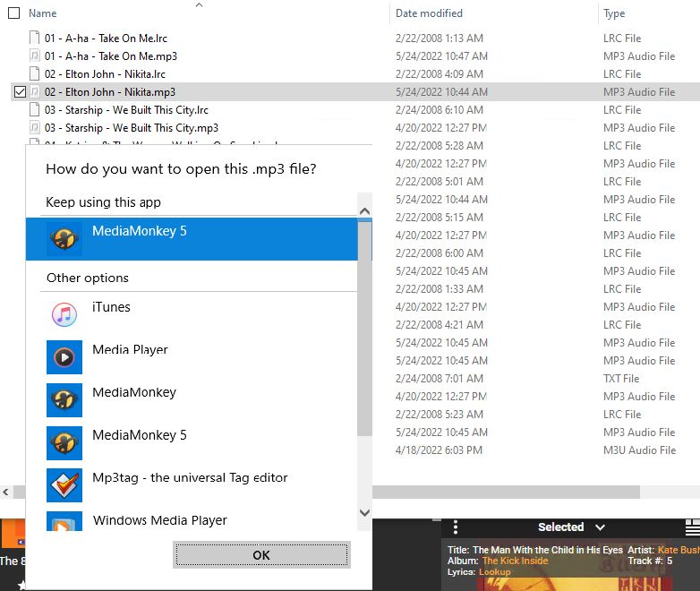Expand the Selected dropdown in the player panel

[600, 527]
